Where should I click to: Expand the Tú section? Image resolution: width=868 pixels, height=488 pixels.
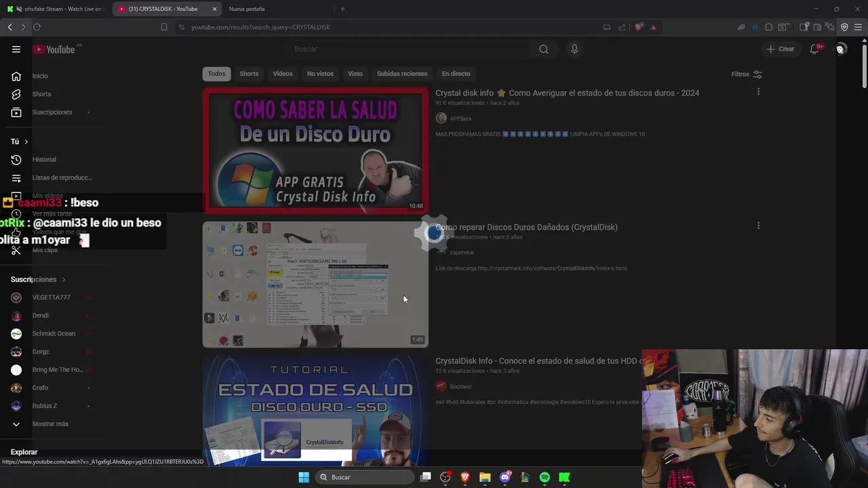pyautogui.click(x=19, y=142)
